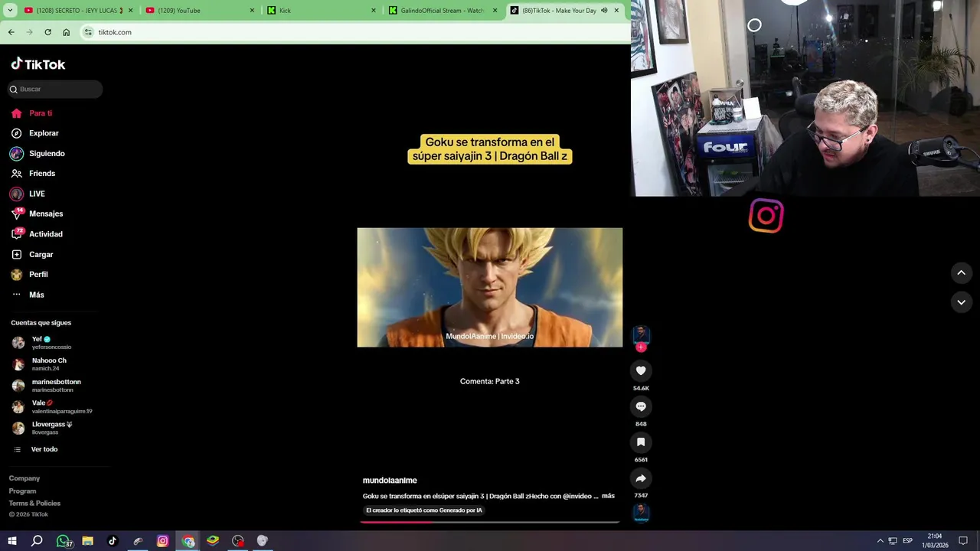Open Nahooo Ch account
Viewport: 980px width, 551px height.
coord(40,364)
